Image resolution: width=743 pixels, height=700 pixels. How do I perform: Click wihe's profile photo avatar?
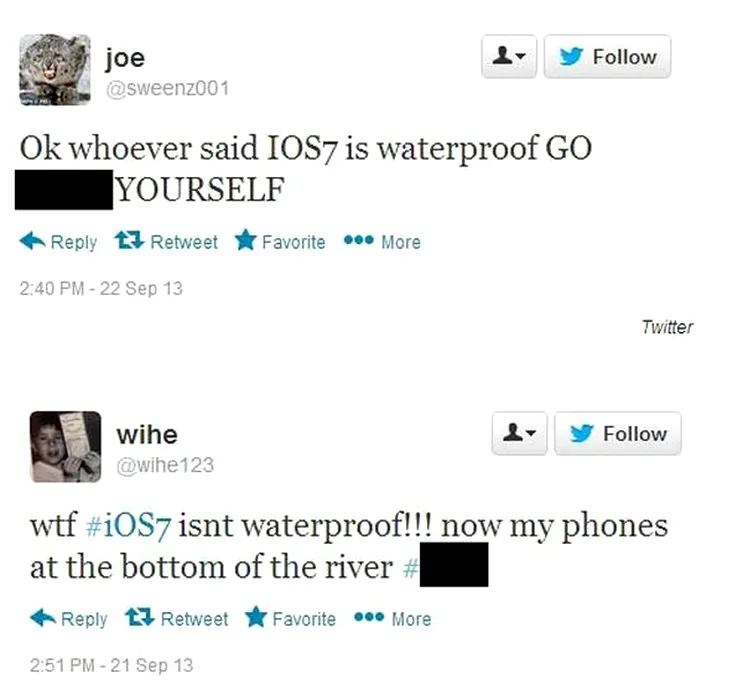(x=65, y=446)
